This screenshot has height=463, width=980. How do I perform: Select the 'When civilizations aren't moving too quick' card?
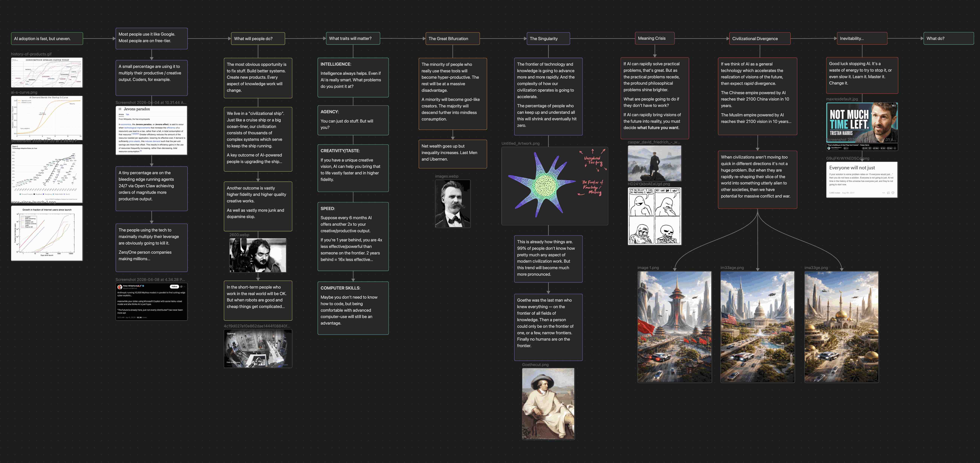757,180
